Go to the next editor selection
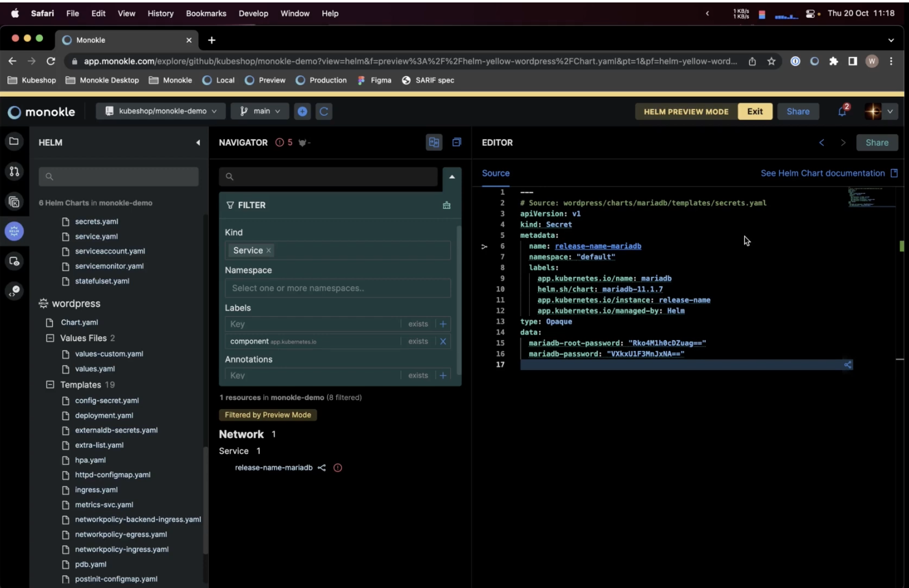 tap(843, 143)
